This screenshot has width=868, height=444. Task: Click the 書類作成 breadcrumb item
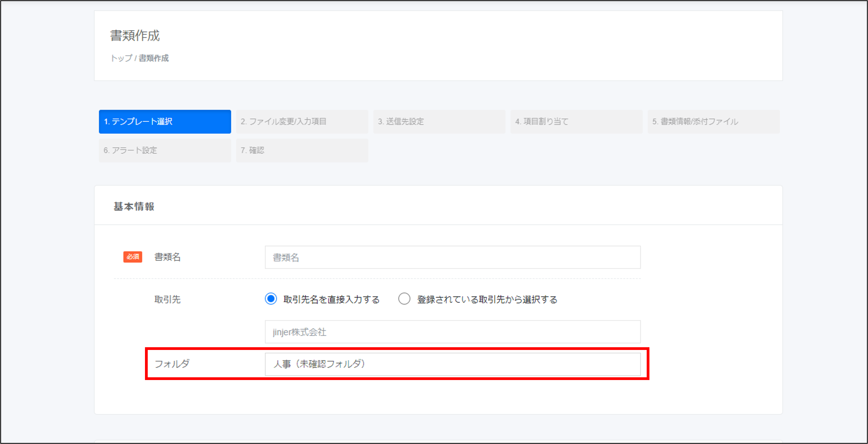point(154,58)
